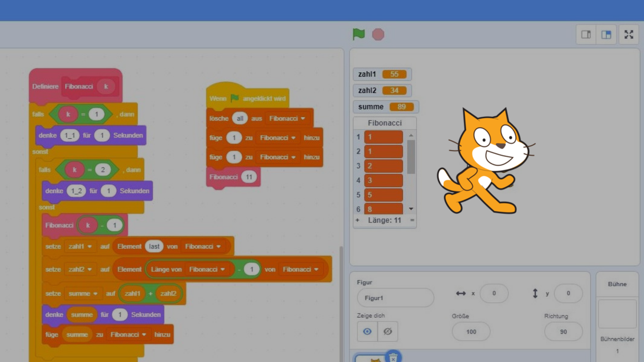Select Fibonacci list item 5 with value 5
This screenshot has width=644, height=362.
pos(383,195)
